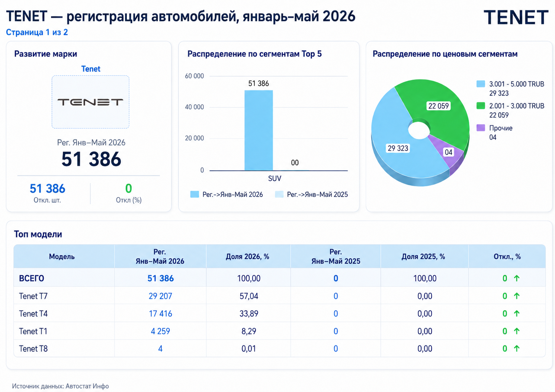Click the Рег.->Янв-Май 2026 legend swatch

(195, 195)
